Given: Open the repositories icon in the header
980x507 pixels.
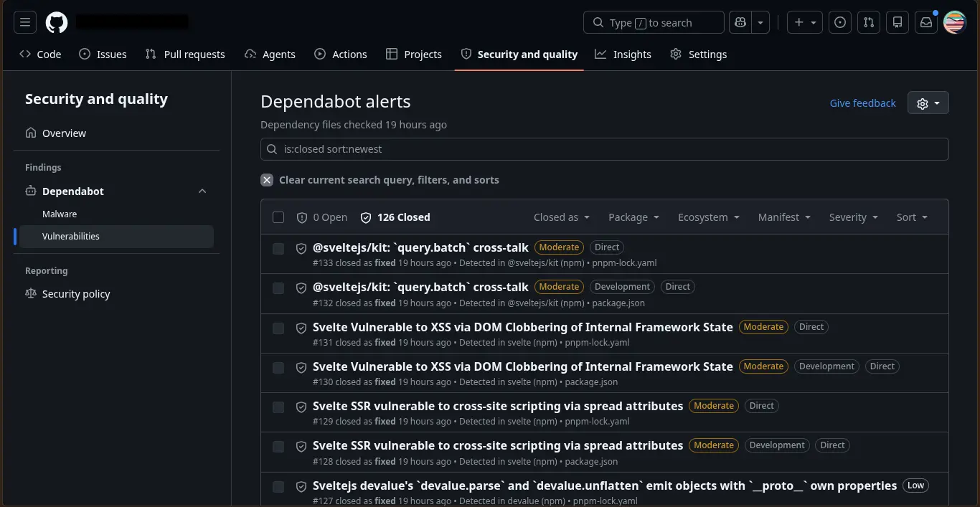Looking at the screenshot, I should (897, 22).
